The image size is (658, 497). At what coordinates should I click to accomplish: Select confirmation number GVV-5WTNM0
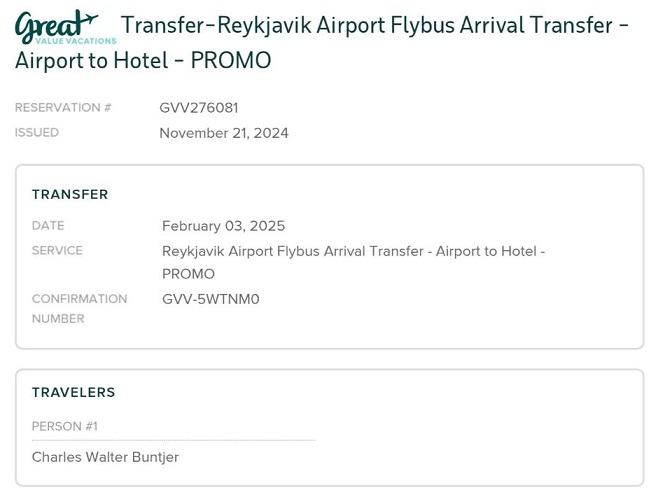pos(211,299)
